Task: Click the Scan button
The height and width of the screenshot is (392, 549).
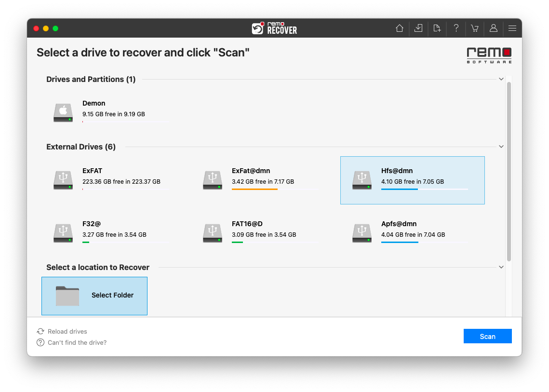Action: [x=487, y=336]
